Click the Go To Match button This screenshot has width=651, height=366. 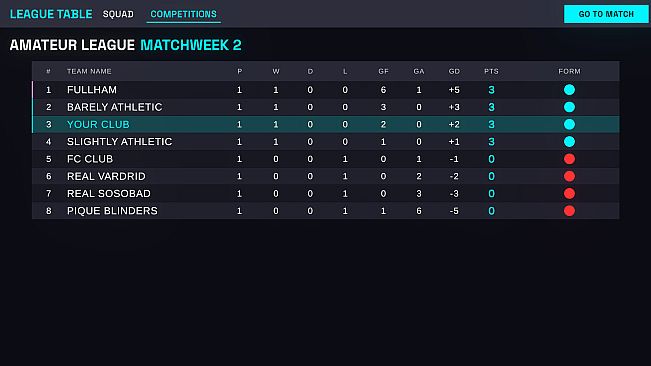pos(606,14)
